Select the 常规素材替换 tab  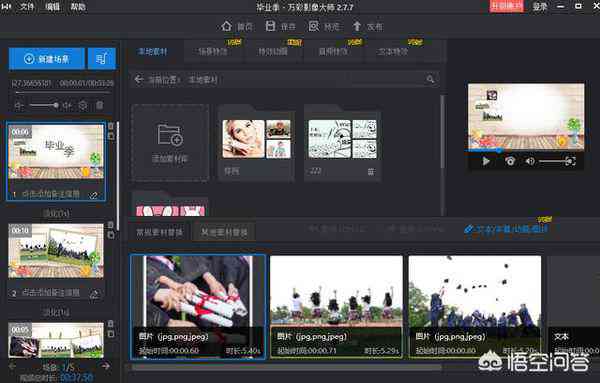[160, 232]
